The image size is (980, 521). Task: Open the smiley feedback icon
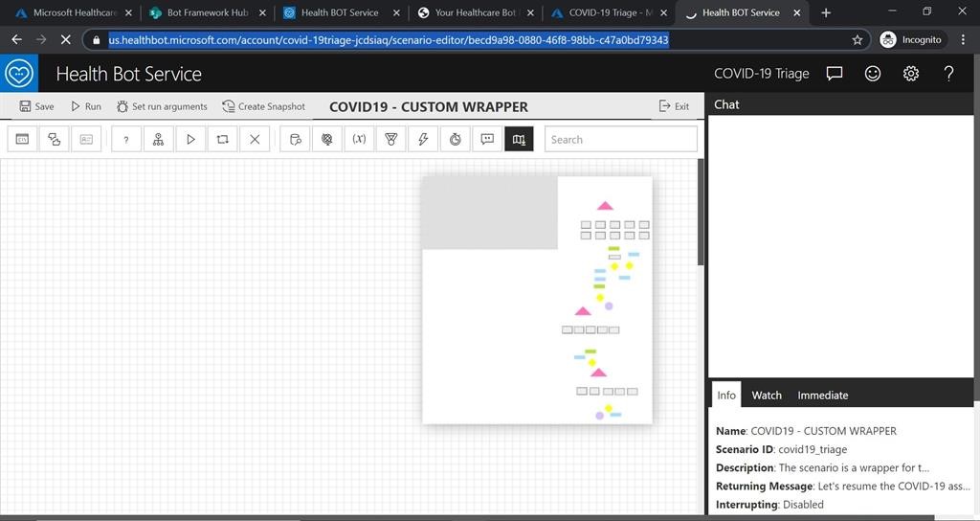[873, 74]
